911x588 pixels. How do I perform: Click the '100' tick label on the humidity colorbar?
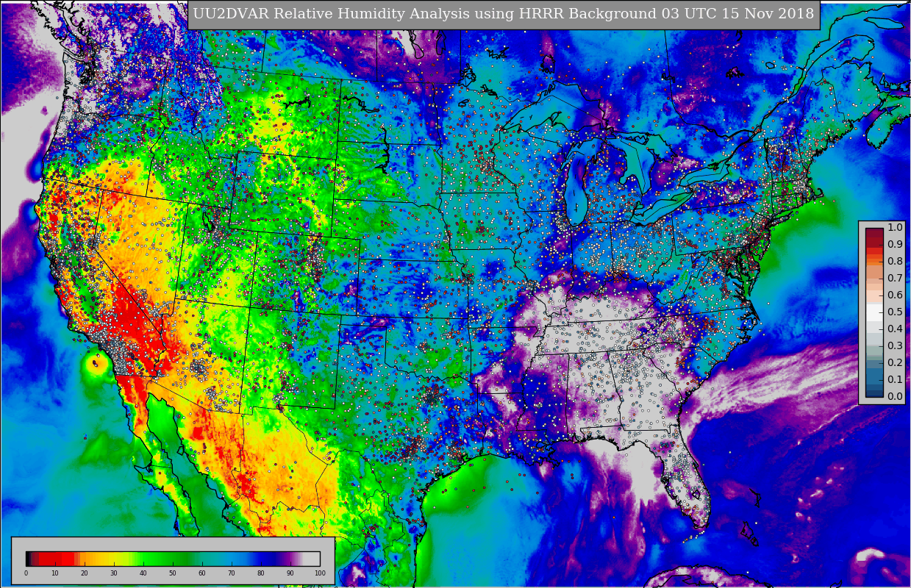[320, 573]
